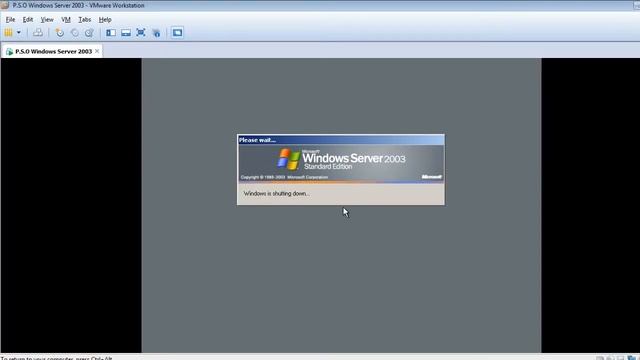
Task: Close the P.S.O Windows Server 2003 tab
Action: click(x=97, y=51)
